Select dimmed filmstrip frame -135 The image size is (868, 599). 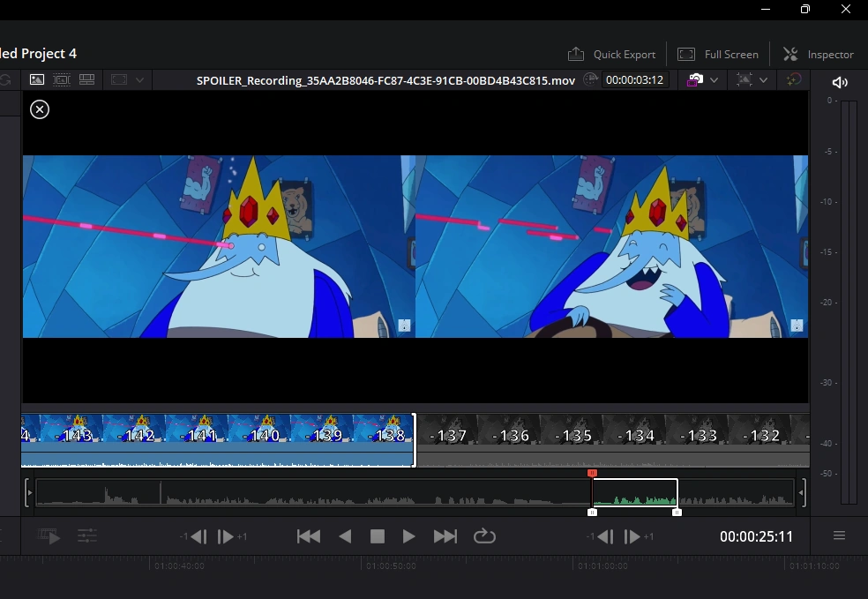pos(572,429)
